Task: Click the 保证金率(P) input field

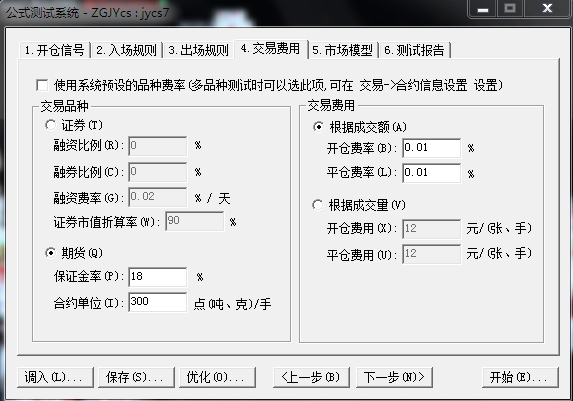Action: pyautogui.click(x=158, y=277)
